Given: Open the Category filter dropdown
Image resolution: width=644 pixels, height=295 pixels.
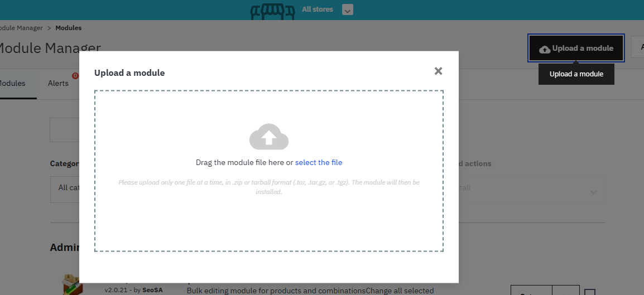Looking at the screenshot, I should 65,188.
